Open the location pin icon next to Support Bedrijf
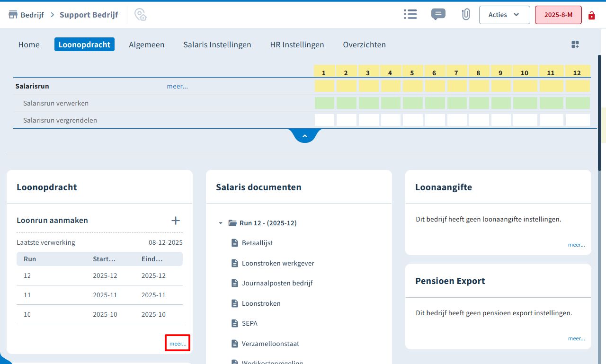 pyautogui.click(x=141, y=15)
